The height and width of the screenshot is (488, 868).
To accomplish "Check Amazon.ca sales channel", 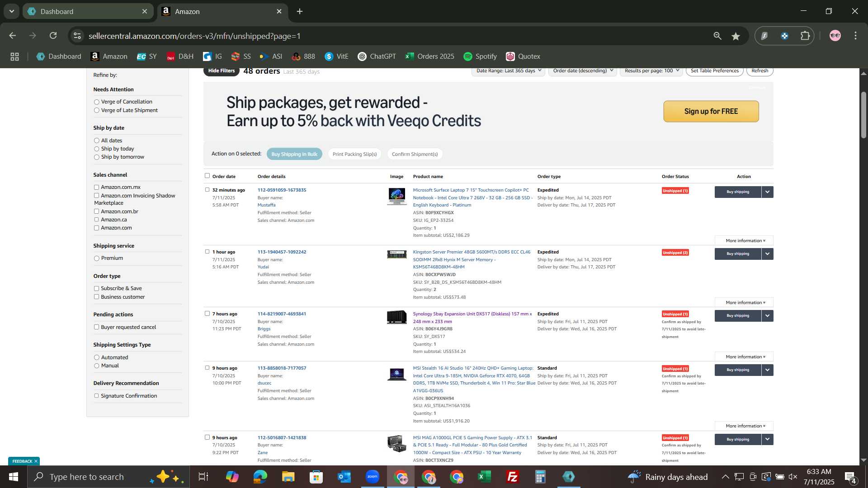I will coord(96,220).
